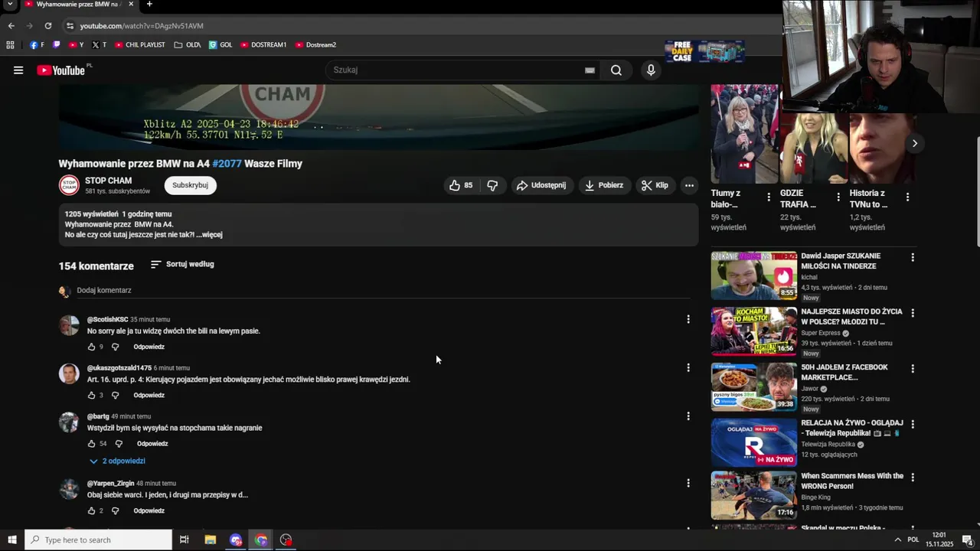Viewport: 980px width, 551px height.
Task: Open options menu for @bartg comment
Action: 688,416
